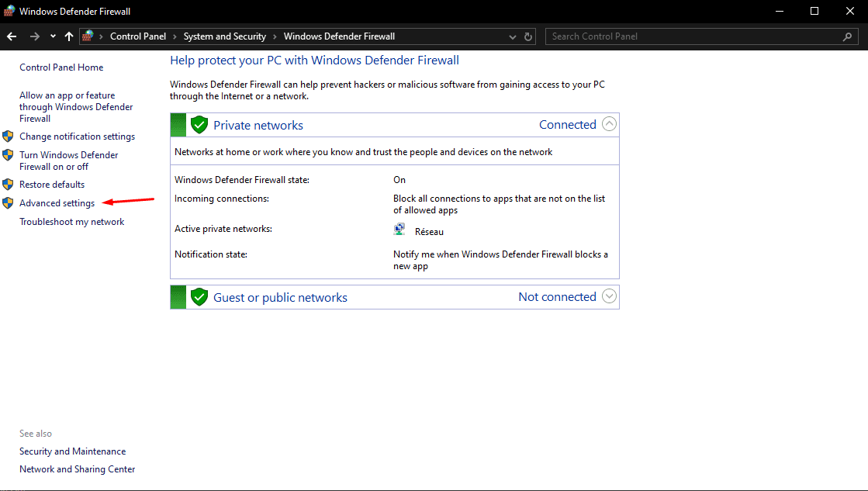
Task: Click the refresh button beside the address bar
Action: (528, 37)
